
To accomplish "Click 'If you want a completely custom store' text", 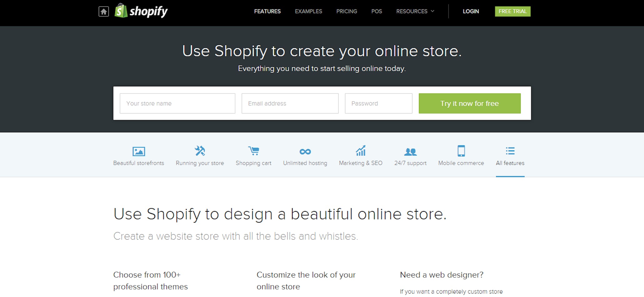I will tap(451, 292).
